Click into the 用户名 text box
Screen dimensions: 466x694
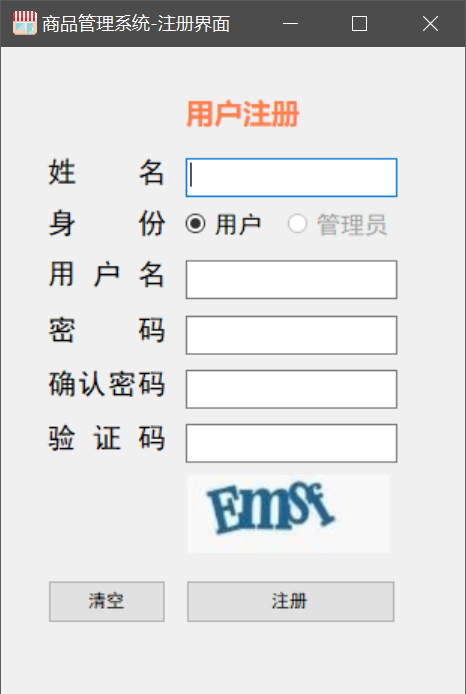coord(291,280)
